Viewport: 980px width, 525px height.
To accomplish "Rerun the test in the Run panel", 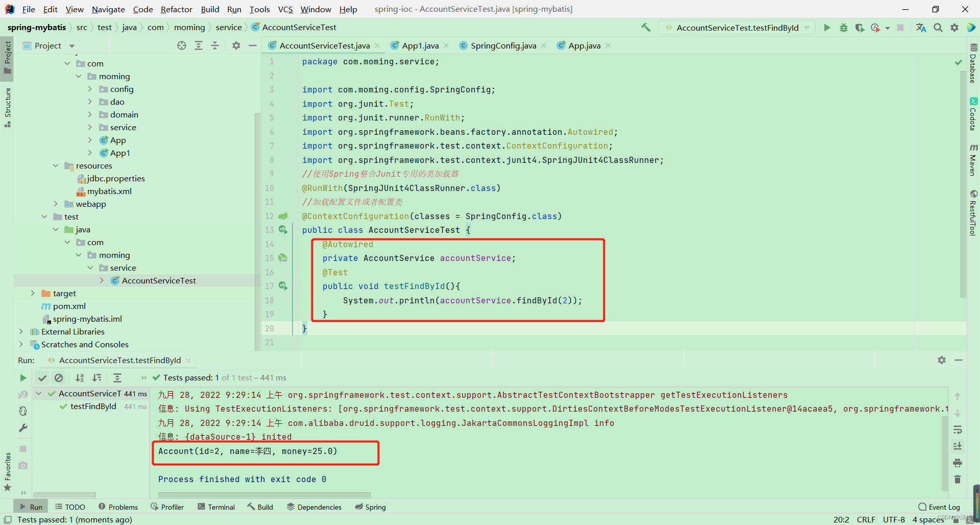I will (23, 378).
